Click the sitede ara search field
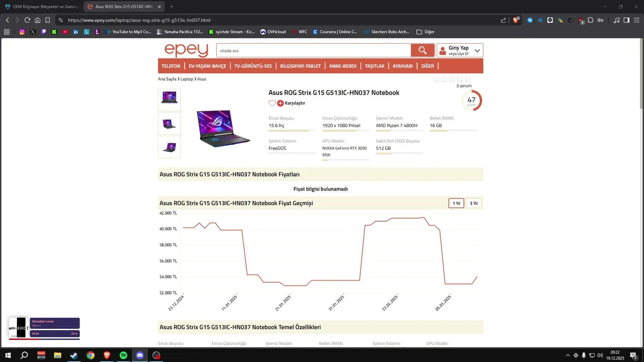Image resolution: width=644 pixels, height=362 pixels. [x=313, y=50]
